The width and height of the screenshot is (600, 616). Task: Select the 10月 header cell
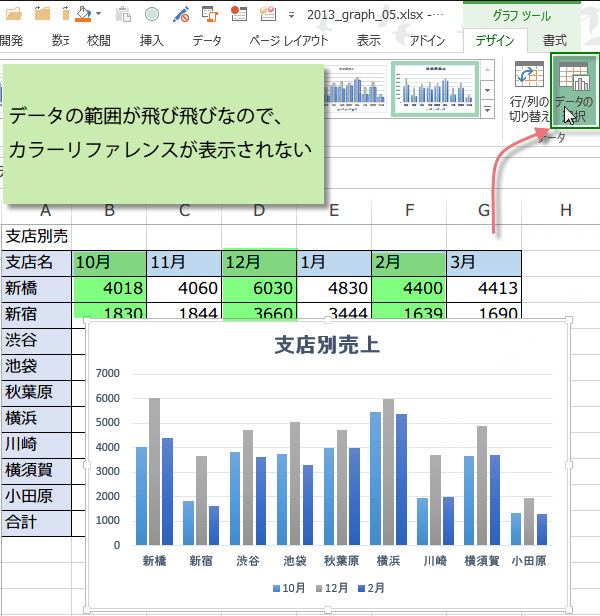109,263
